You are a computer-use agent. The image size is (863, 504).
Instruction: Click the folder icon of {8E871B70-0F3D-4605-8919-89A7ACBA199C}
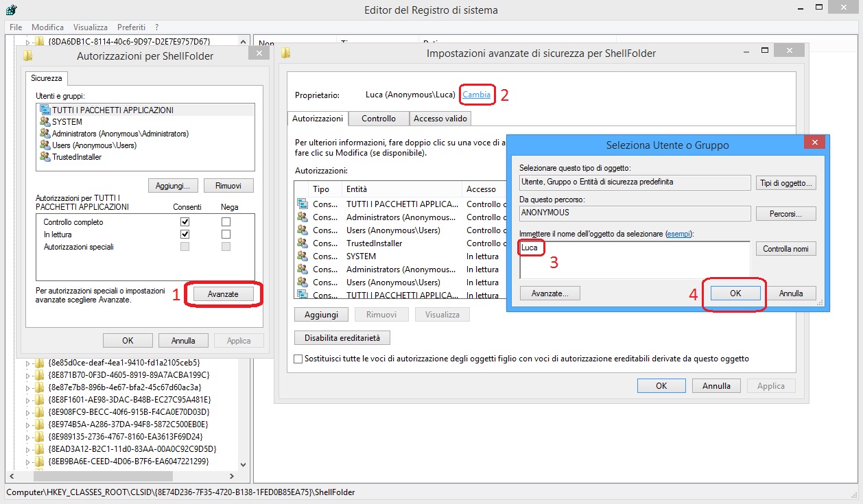click(x=40, y=374)
